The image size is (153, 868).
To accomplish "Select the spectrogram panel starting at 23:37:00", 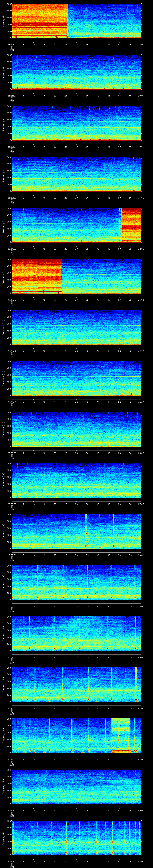I will [76, 531].
